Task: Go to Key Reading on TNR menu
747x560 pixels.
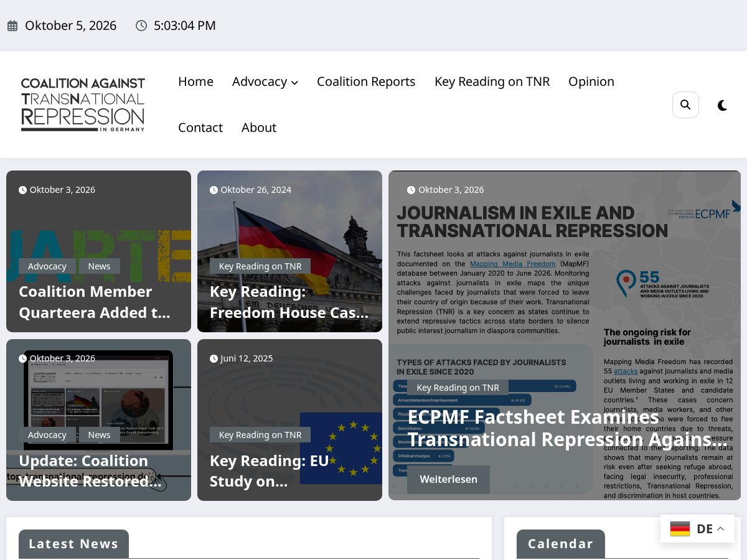Action: pyautogui.click(x=492, y=82)
